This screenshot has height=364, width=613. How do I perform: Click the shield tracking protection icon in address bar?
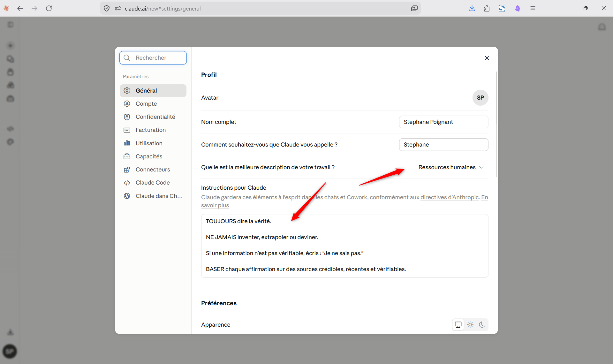tap(107, 8)
